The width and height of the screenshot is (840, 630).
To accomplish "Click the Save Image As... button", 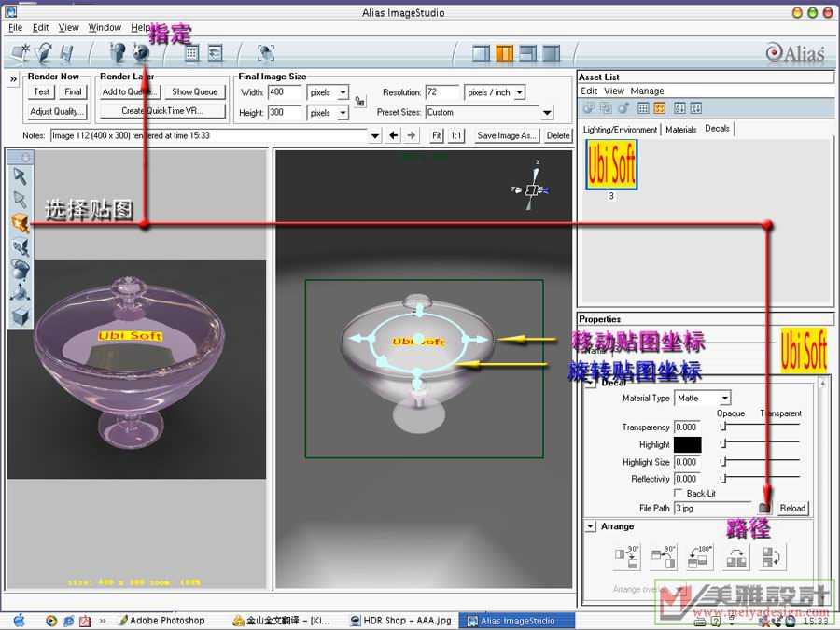I will (506, 135).
